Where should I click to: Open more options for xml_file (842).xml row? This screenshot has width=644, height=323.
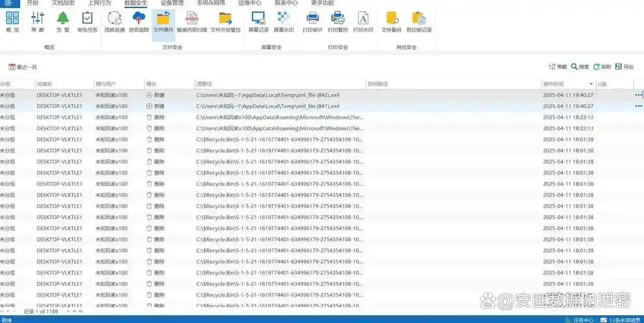[638, 95]
